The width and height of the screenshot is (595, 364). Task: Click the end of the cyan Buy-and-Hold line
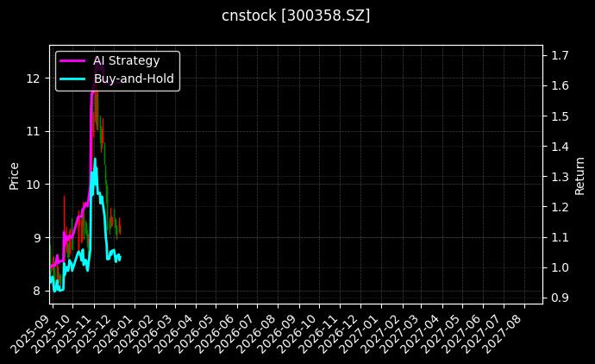tap(120, 257)
